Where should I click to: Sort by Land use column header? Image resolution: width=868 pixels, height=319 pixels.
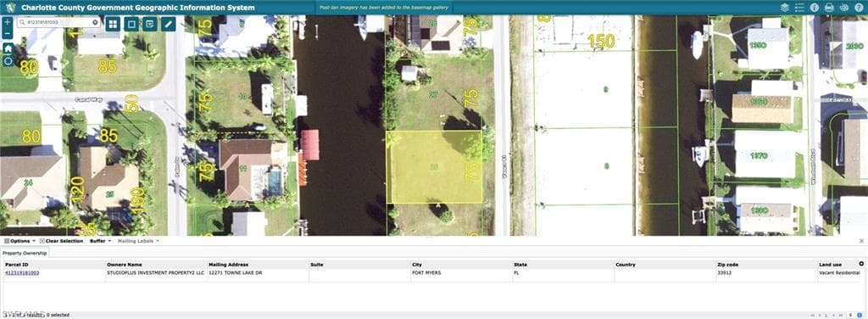[x=837, y=265]
